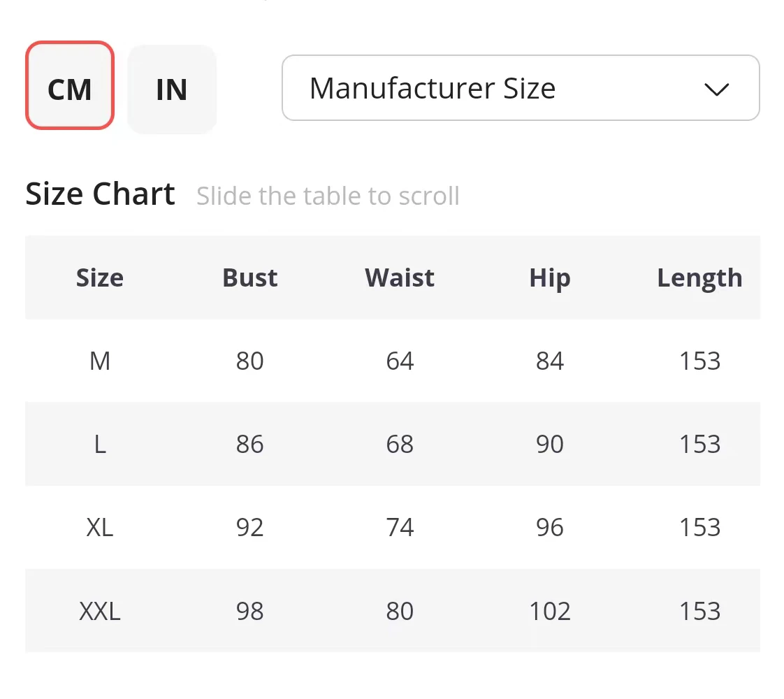Click the XXL hip value 102
Image resolution: width=784 pixels, height=699 pixels.
pyautogui.click(x=550, y=611)
